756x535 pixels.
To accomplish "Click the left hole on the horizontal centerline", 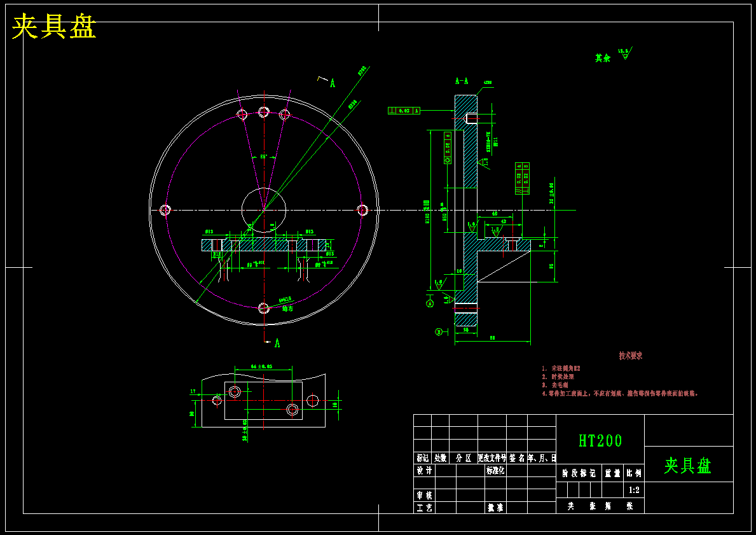I will [165, 210].
